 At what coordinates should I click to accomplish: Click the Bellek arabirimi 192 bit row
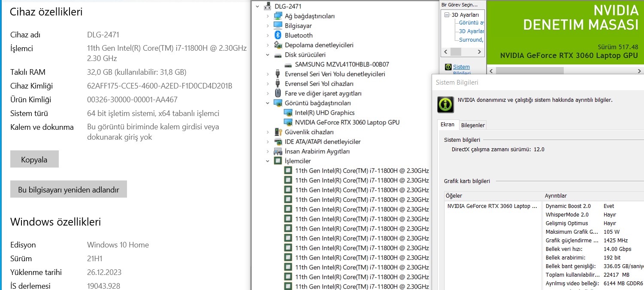pyautogui.click(x=594, y=257)
